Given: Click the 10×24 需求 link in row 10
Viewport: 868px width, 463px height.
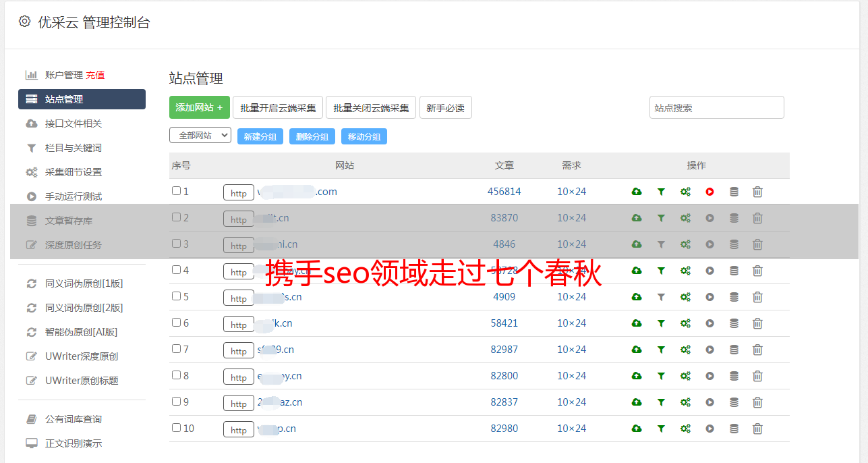Looking at the screenshot, I should (x=572, y=429).
